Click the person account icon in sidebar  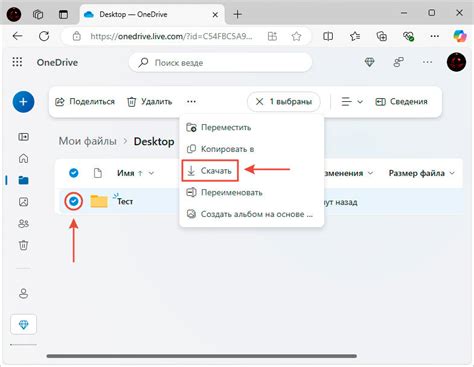pyautogui.click(x=23, y=293)
